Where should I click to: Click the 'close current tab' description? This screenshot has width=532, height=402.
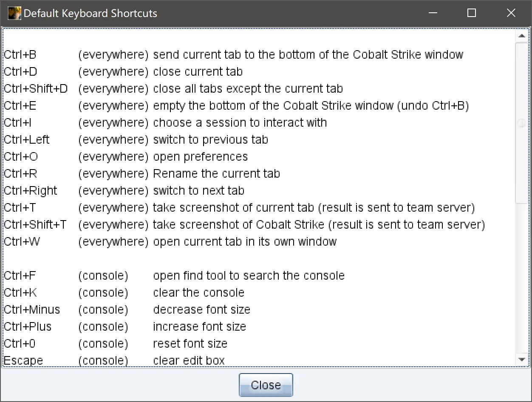(198, 72)
